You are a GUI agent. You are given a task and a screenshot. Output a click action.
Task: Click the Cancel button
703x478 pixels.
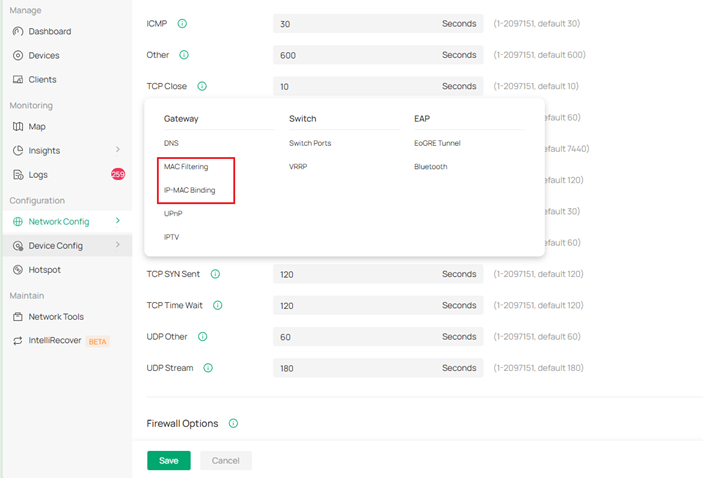[226, 461]
